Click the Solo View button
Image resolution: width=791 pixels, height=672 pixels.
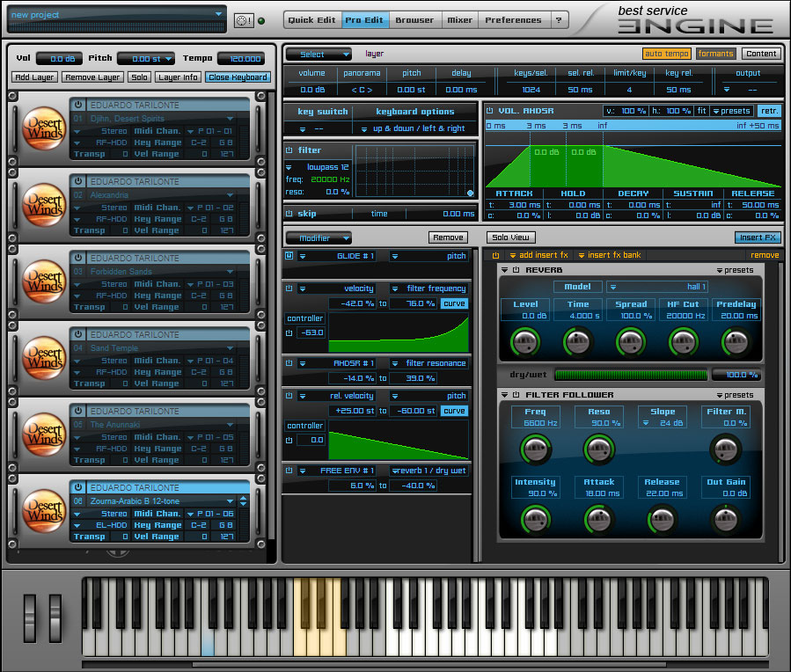510,237
